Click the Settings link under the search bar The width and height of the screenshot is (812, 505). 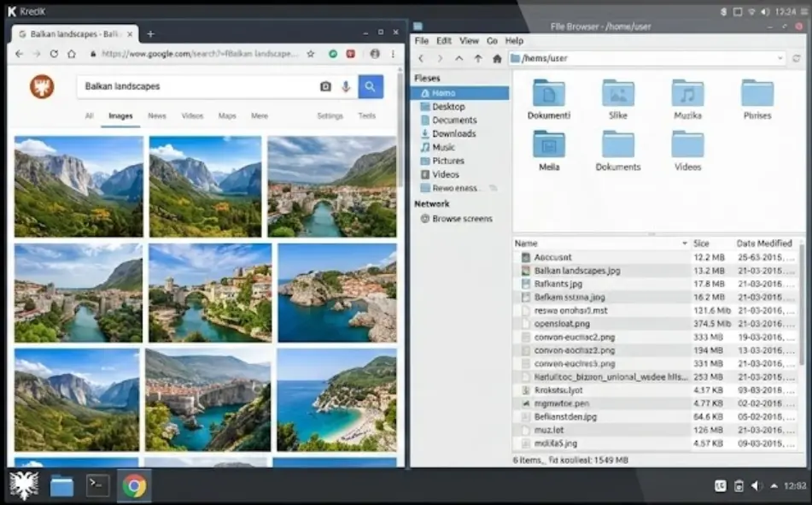point(330,115)
